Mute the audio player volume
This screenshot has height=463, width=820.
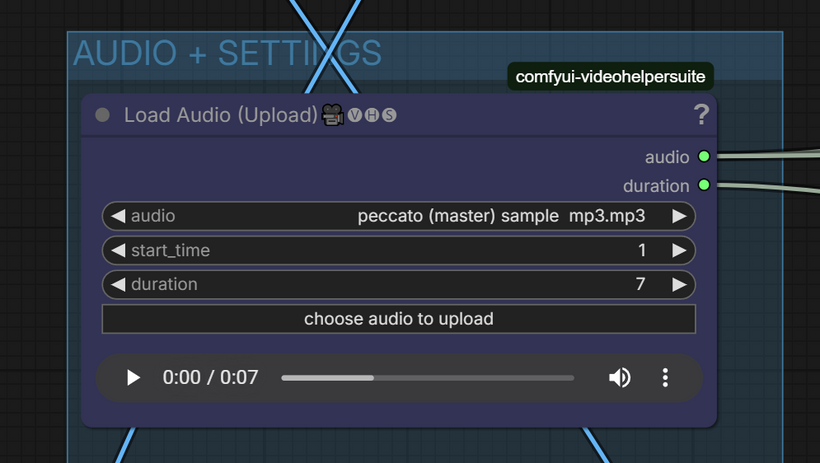(x=619, y=377)
